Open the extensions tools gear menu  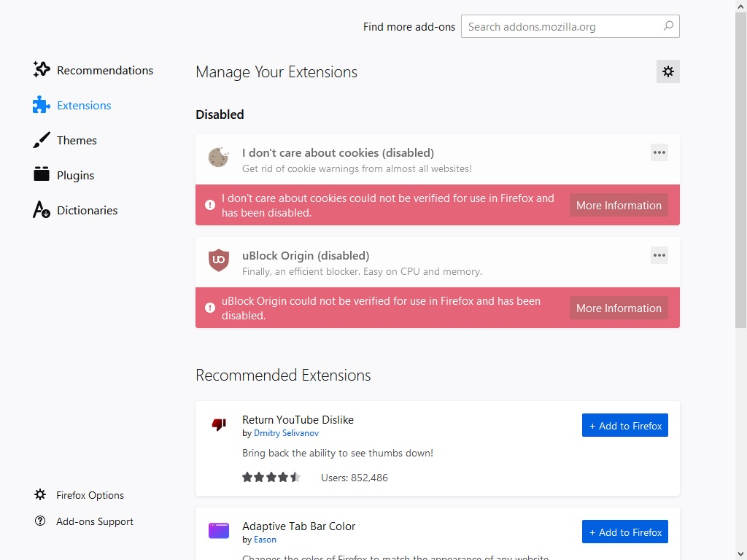pos(668,71)
